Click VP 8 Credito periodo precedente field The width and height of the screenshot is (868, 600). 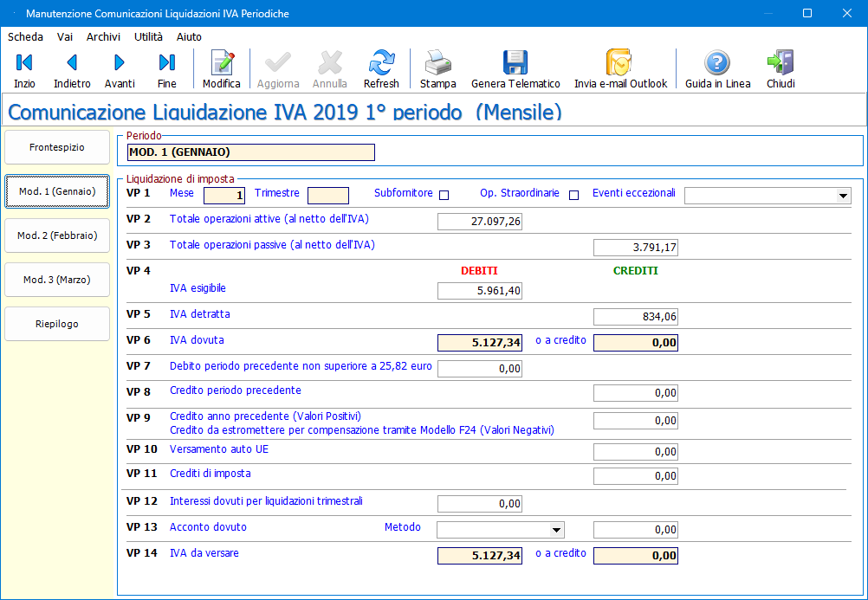[636, 393]
